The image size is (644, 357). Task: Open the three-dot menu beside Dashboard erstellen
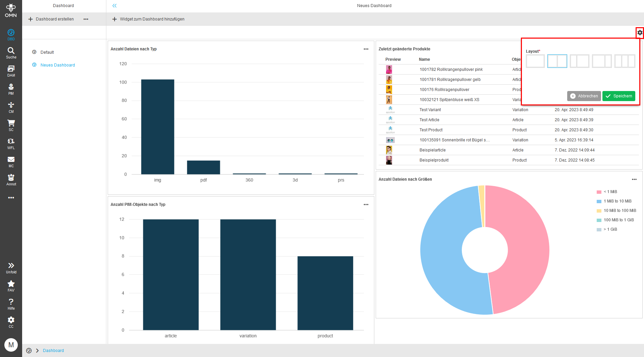[86, 19]
